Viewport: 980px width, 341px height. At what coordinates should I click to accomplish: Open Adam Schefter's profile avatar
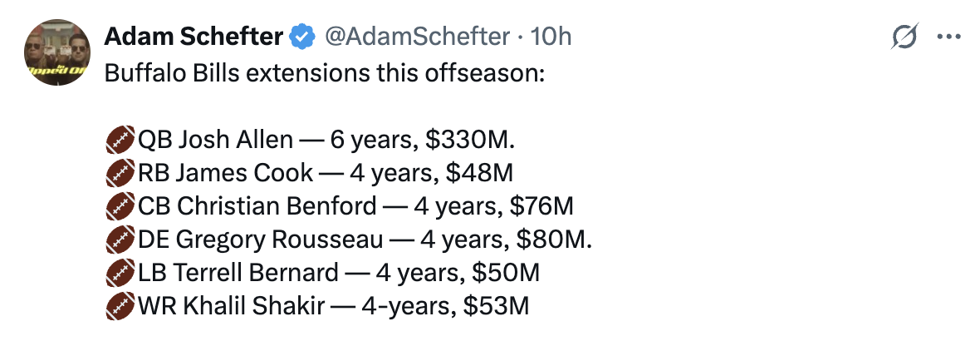(x=57, y=52)
